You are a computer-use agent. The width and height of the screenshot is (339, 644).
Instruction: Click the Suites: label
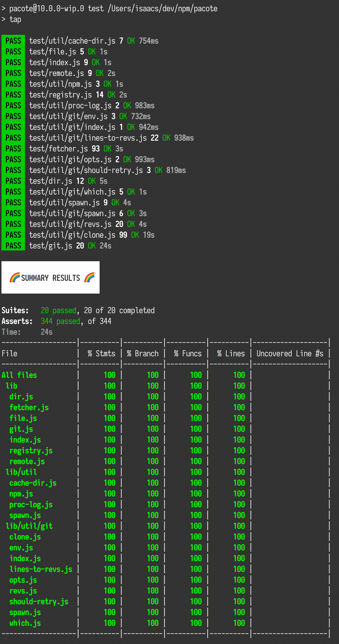[x=15, y=310]
